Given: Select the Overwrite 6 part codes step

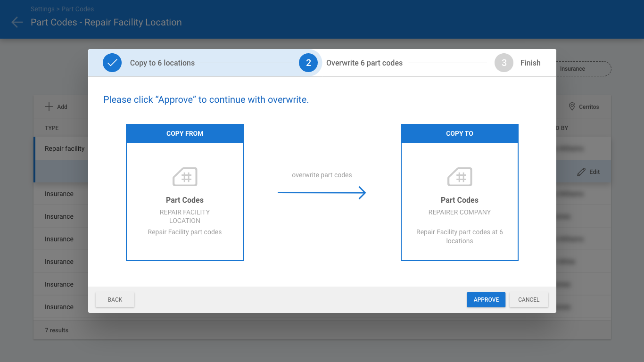Looking at the screenshot, I should click(364, 63).
